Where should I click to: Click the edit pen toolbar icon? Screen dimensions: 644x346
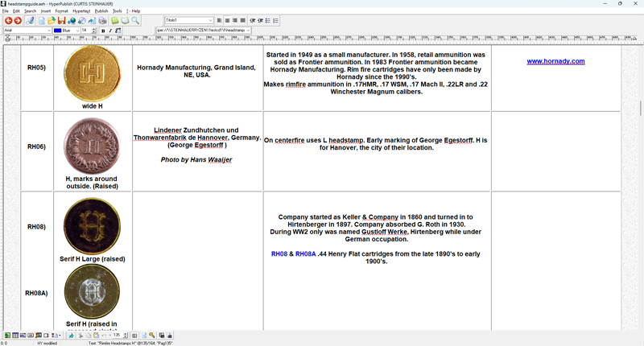coord(30,21)
